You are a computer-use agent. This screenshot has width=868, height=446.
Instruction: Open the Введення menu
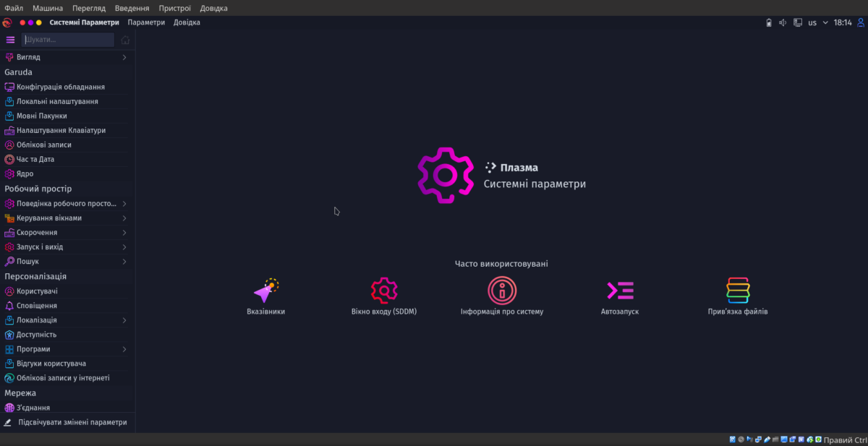[x=132, y=8]
